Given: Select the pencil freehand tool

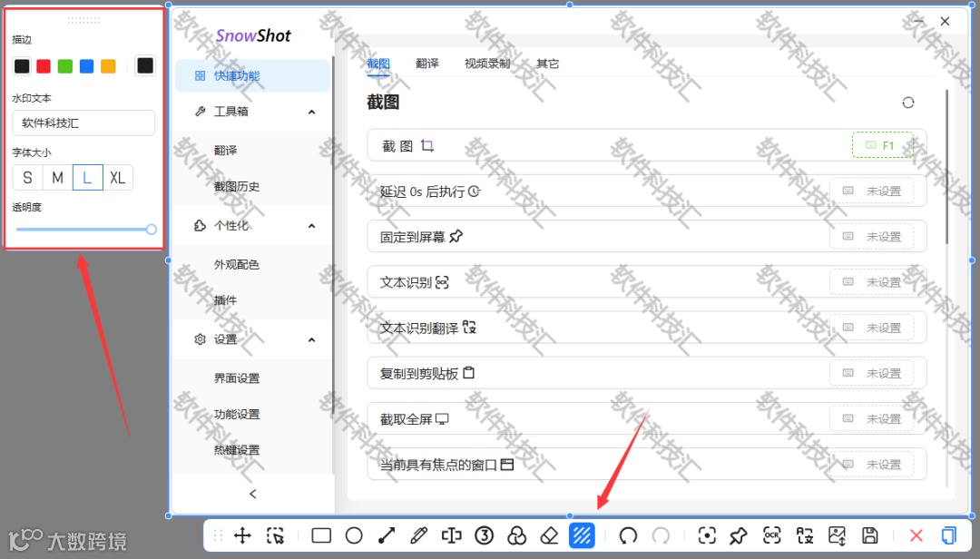Looking at the screenshot, I should pos(418,536).
